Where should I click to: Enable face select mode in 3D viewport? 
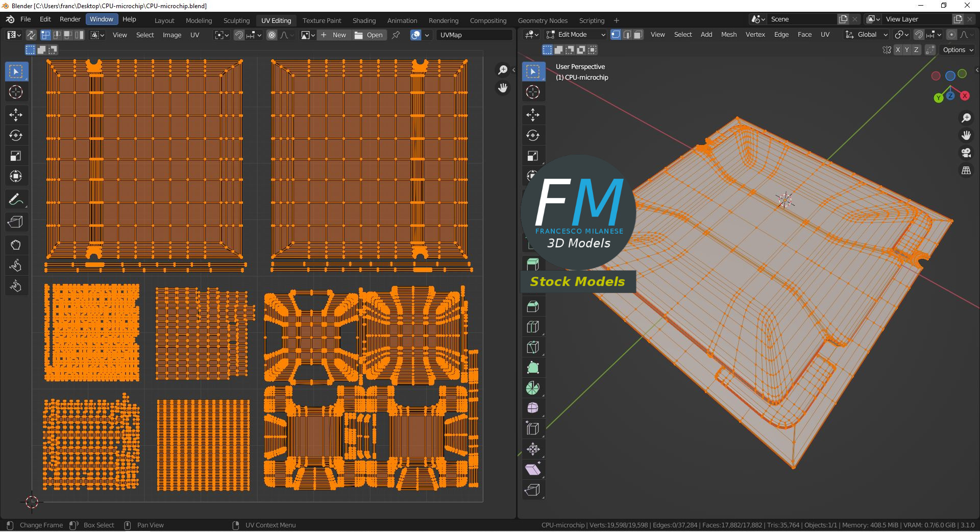[639, 34]
